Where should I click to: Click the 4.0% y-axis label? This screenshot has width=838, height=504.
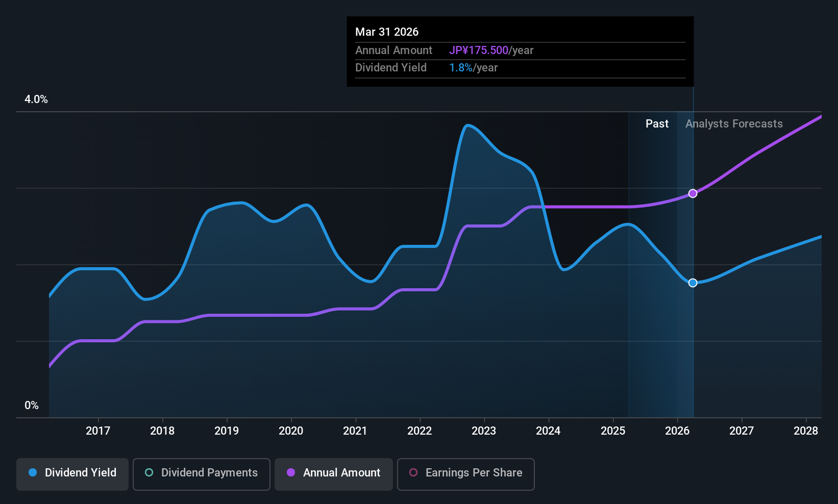(36, 99)
